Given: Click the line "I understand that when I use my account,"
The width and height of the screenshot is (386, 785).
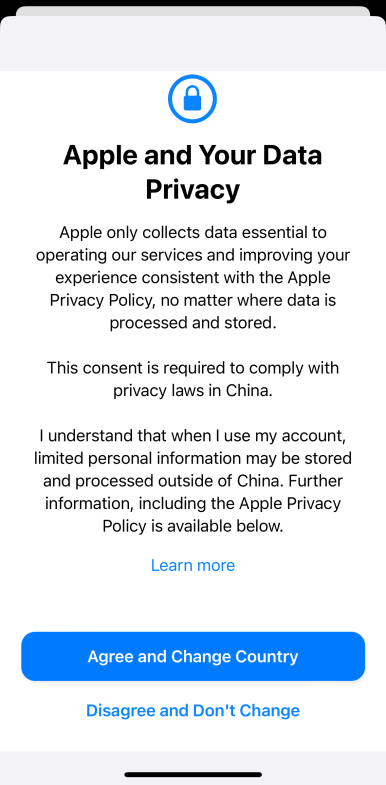Looking at the screenshot, I should click(x=193, y=436).
